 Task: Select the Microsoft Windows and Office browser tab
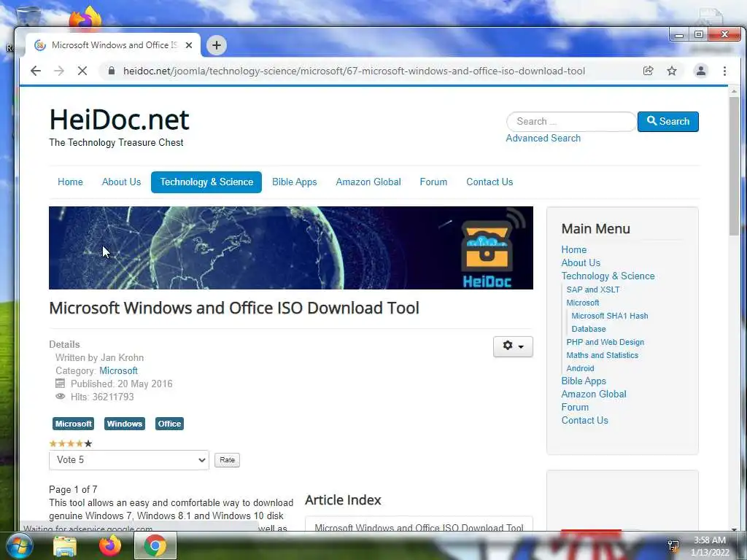(x=113, y=45)
